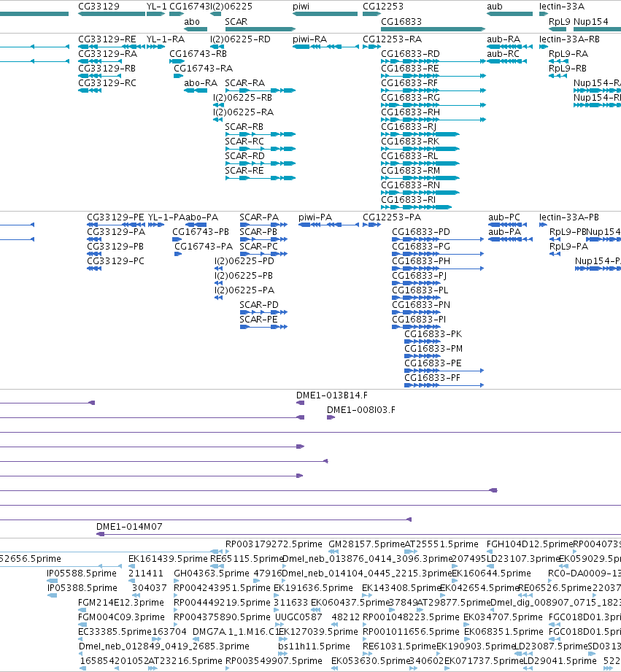Click the CG16743-RB transcript label
This screenshot has height=672, width=621.
pyautogui.click(x=198, y=53)
